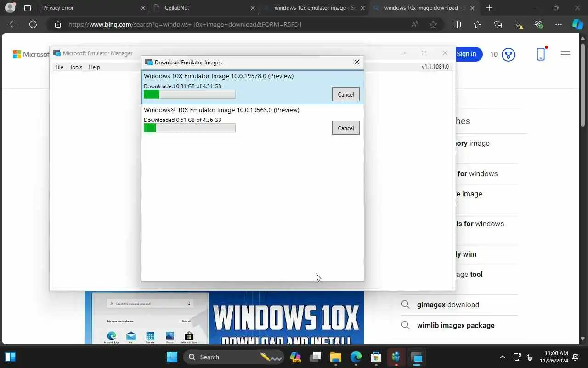Open Microsoft Store from taskbar
Screen dimensions: 588x368
coord(376,357)
